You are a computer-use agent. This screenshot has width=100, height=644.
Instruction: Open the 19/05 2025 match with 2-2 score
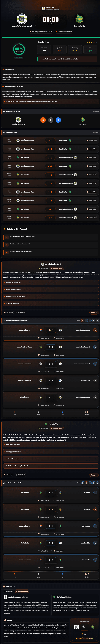click(50, 158)
